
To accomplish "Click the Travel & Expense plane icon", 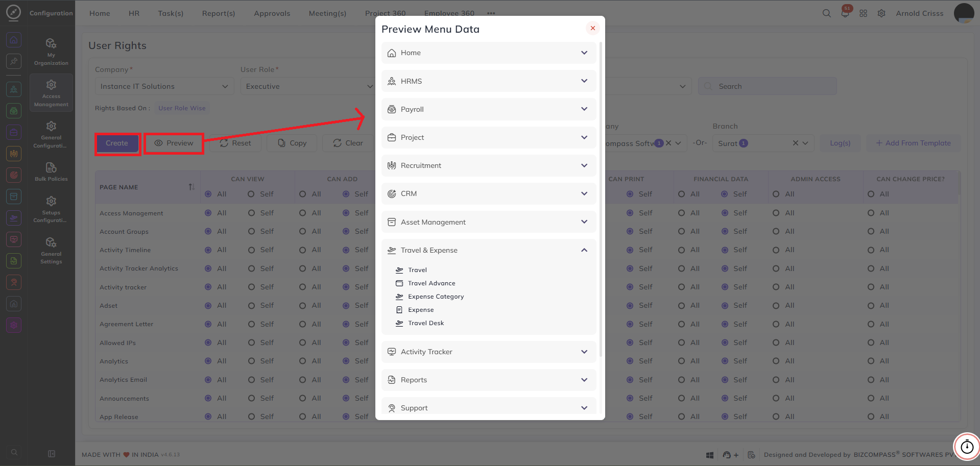I will click(x=392, y=250).
